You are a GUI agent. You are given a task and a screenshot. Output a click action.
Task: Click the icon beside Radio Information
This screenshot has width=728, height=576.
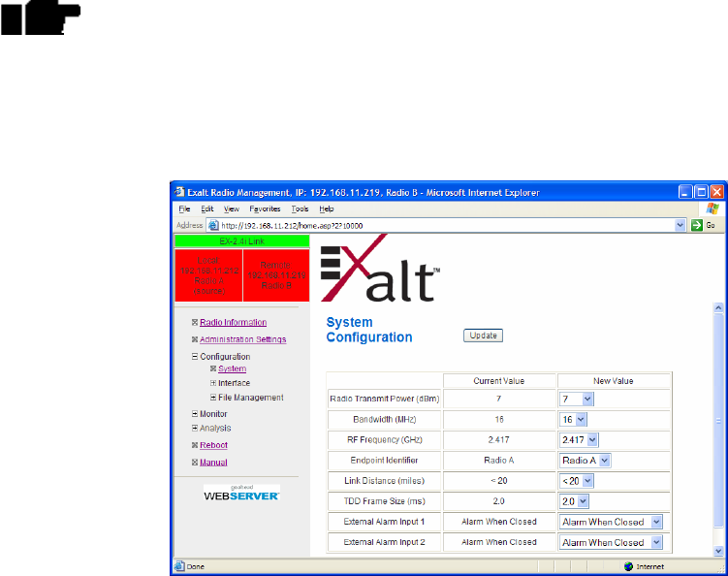[x=195, y=322]
